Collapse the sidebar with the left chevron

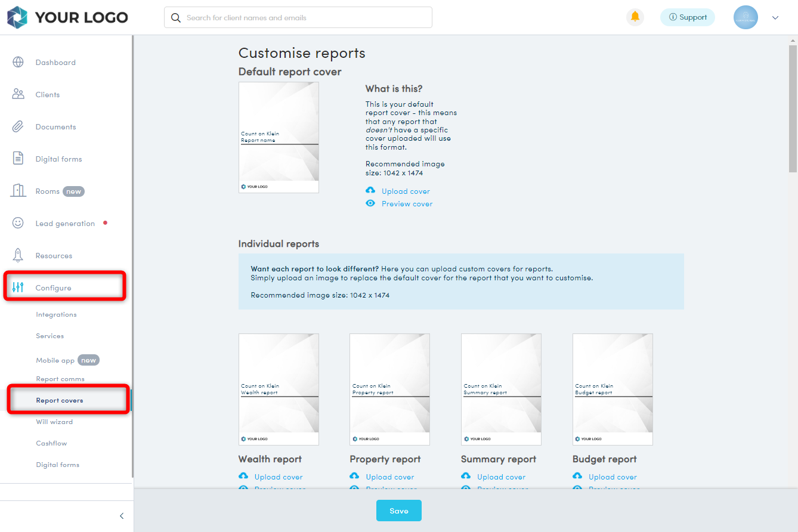122,516
